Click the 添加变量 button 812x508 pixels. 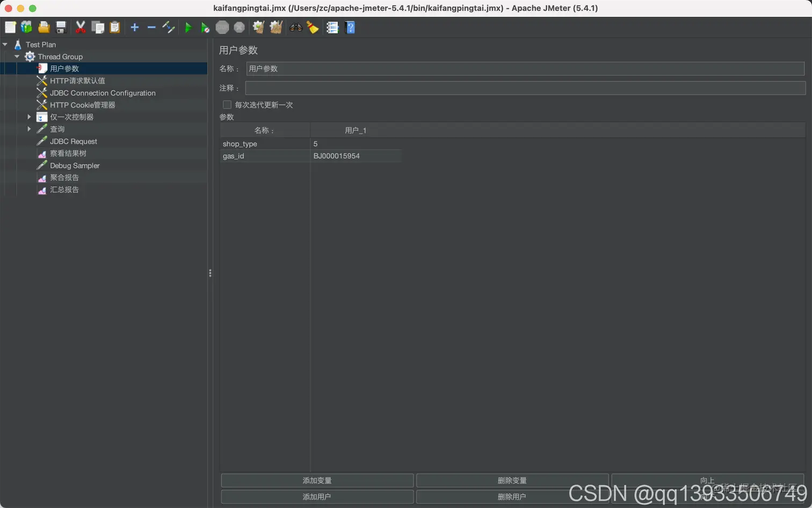coord(317,480)
